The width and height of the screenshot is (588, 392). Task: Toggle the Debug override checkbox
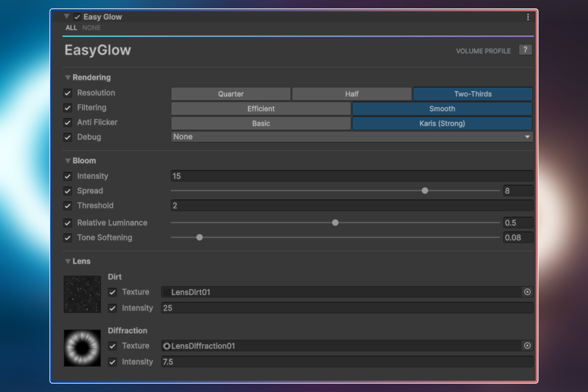(x=68, y=137)
